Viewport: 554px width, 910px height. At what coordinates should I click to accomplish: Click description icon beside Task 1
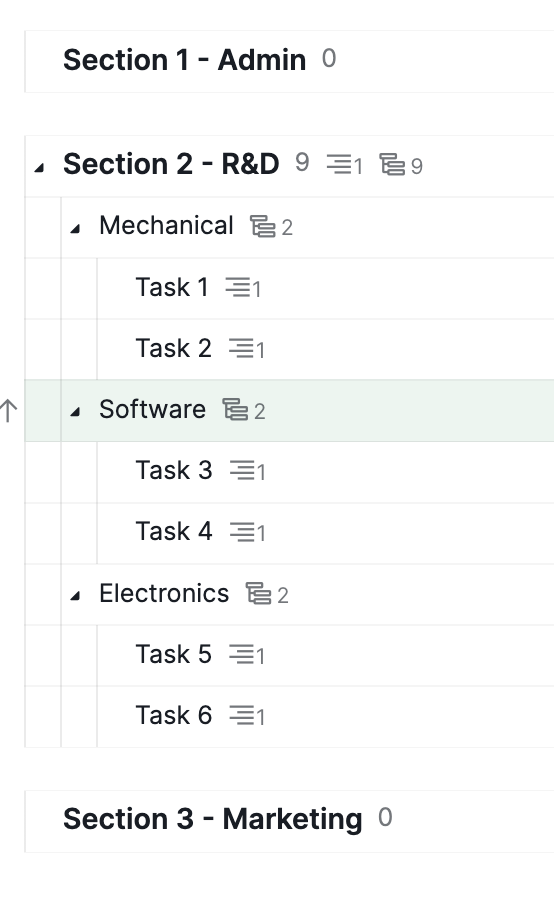(x=238, y=287)
